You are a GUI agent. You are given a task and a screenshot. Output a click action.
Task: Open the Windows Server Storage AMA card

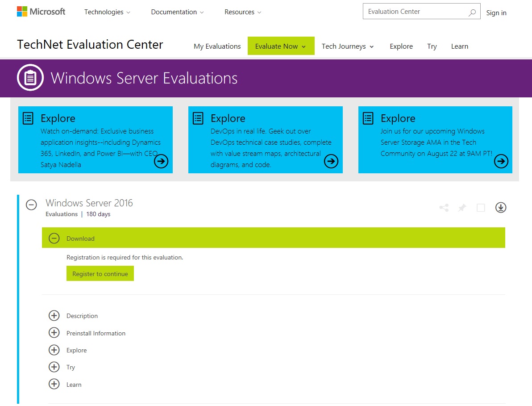tap(435, 139)
